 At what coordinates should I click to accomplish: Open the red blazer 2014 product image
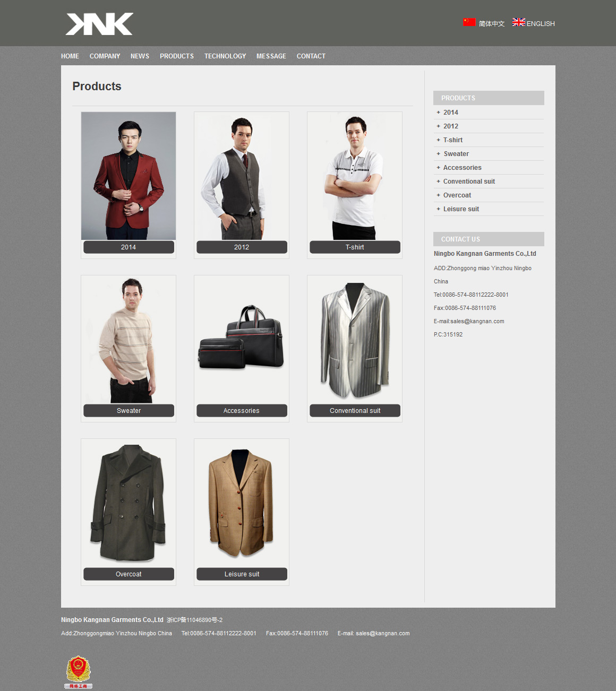pos(129,176)
